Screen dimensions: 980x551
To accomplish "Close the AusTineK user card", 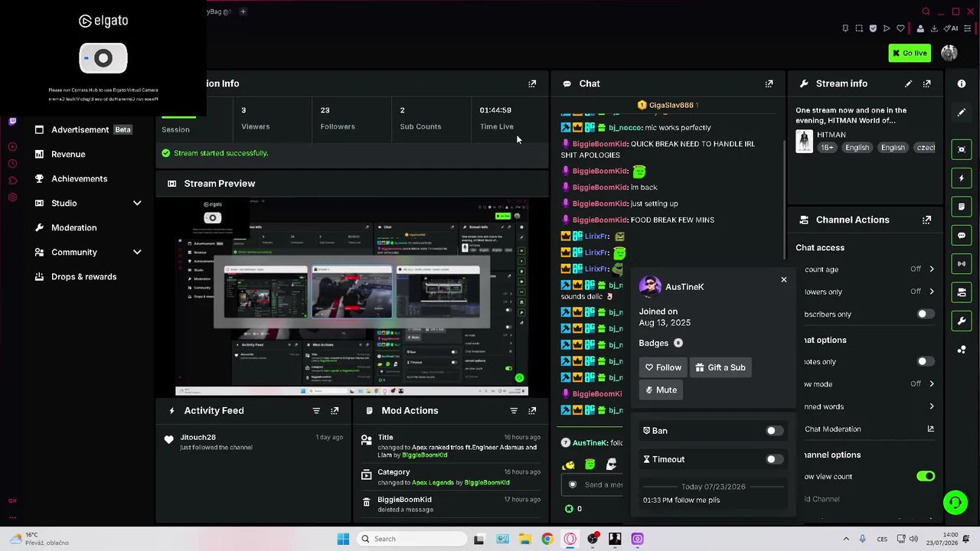I will click(784, 279).
